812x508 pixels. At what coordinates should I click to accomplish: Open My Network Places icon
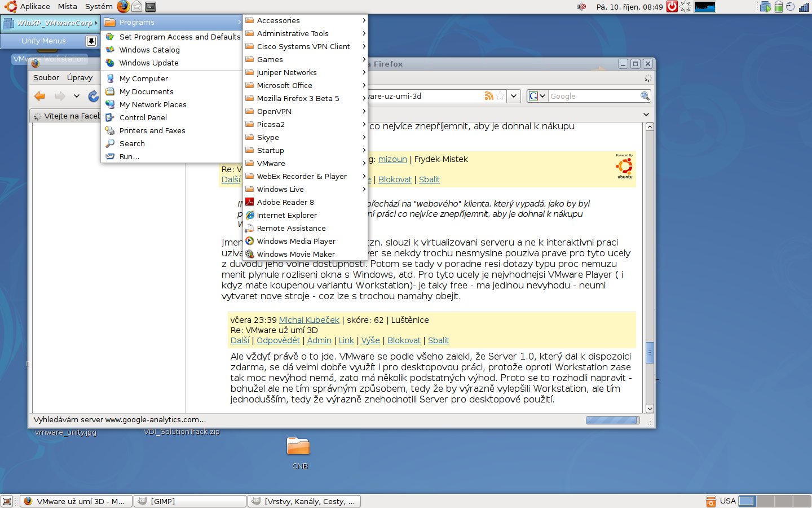110,104
